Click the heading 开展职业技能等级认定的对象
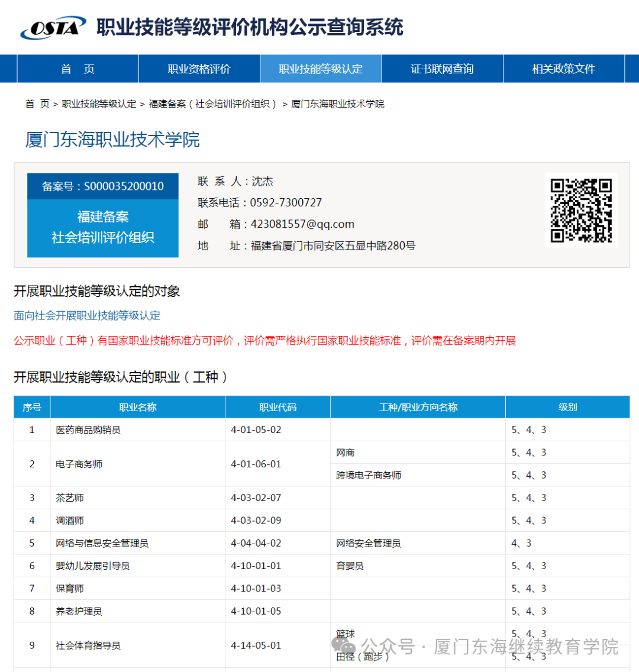The image size is (639, 672). [97, 291]
